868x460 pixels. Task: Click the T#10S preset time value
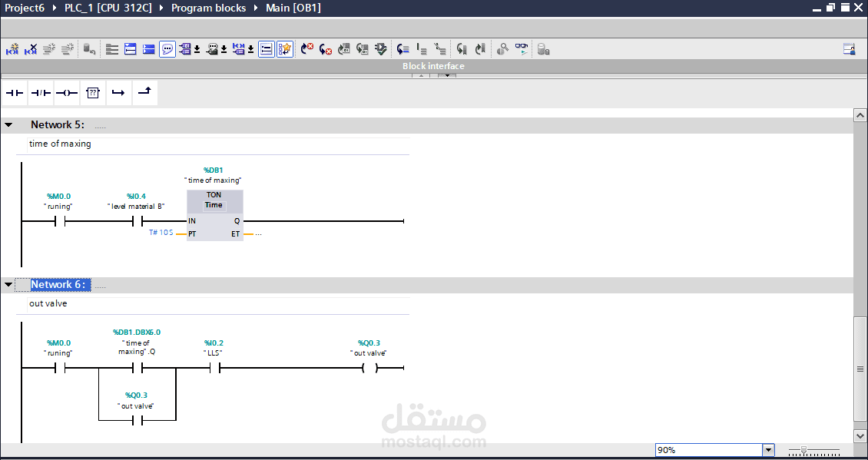pos(161,233)
